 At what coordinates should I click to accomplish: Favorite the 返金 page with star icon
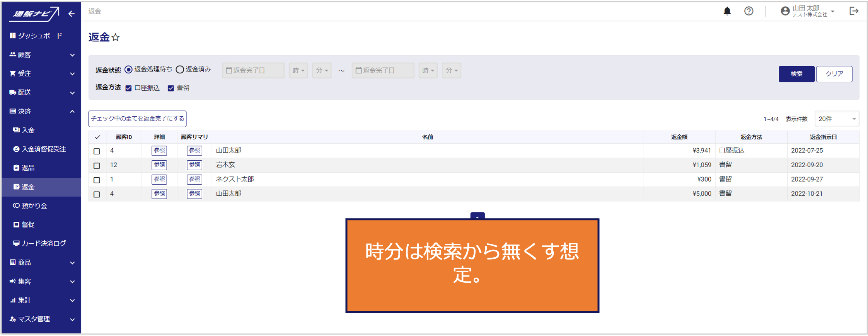[116, 37]
